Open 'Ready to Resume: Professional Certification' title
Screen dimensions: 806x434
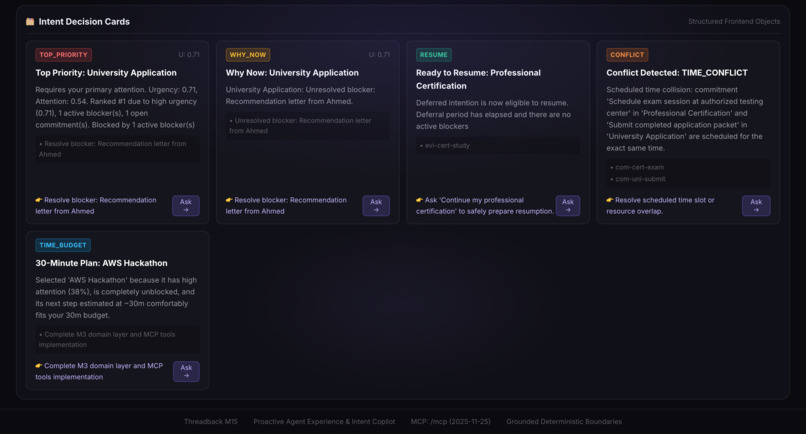(478, 79)
